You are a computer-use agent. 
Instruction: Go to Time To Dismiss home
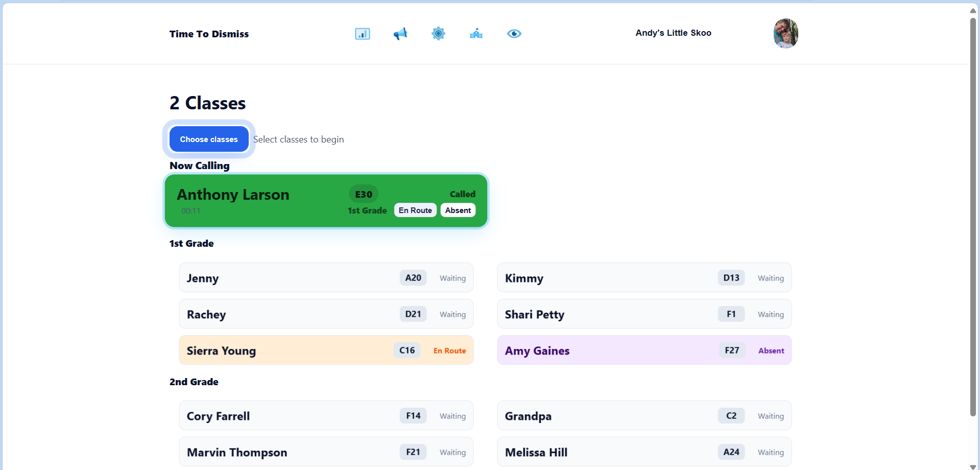coord(209,34)
